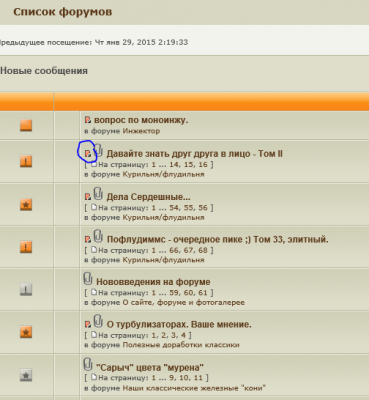Go to page 56 of Дела Сердешные
The width and height of the screenshot is (369, 400).
pos(203,208)
